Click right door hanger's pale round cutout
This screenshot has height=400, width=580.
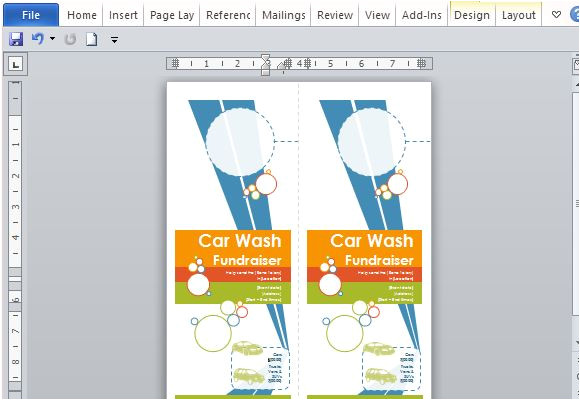point(371,142)
